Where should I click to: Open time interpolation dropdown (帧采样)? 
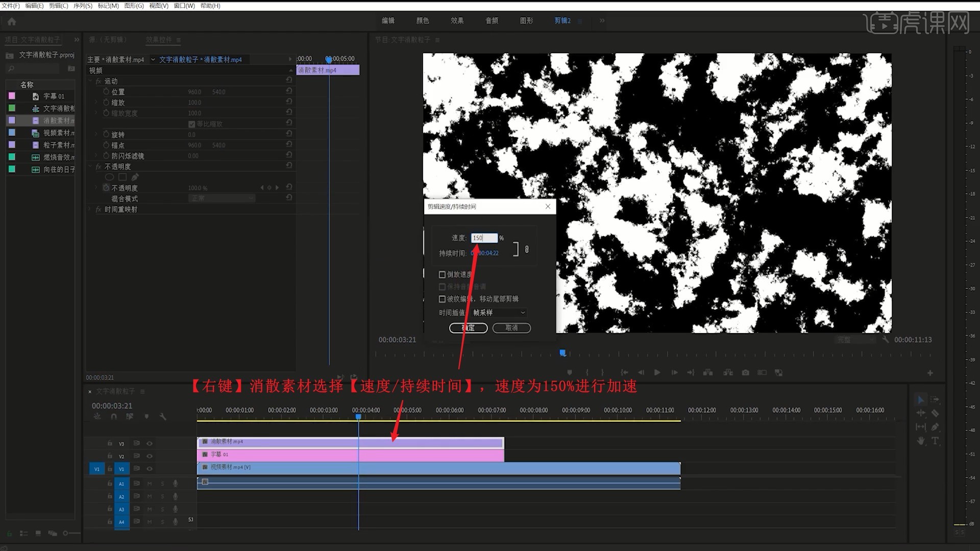pos(499,313)
